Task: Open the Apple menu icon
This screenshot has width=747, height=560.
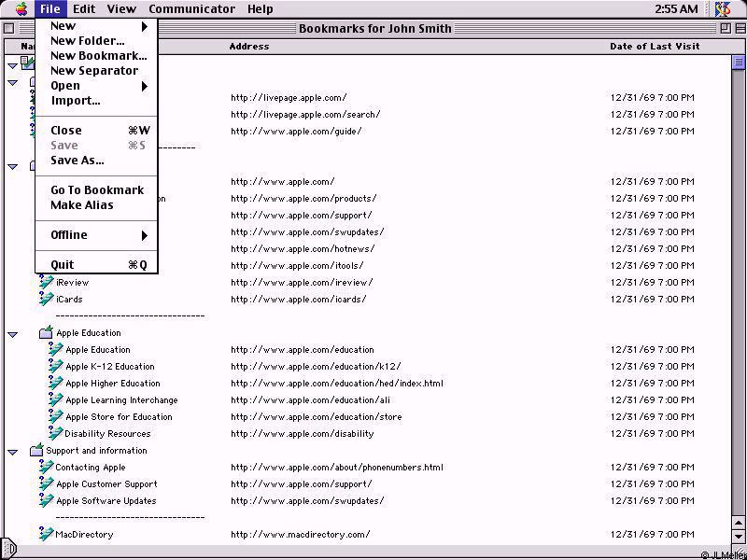Action: [x=21, y=8]
